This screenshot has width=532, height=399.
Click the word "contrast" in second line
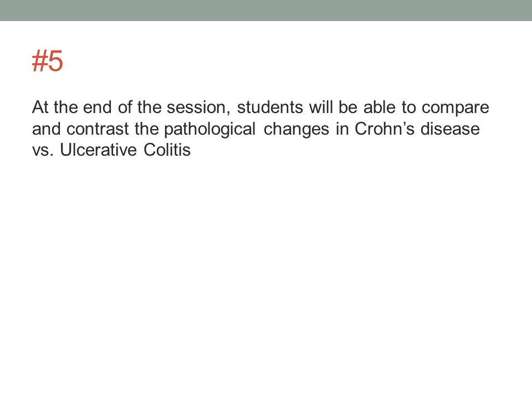point(98,129)
